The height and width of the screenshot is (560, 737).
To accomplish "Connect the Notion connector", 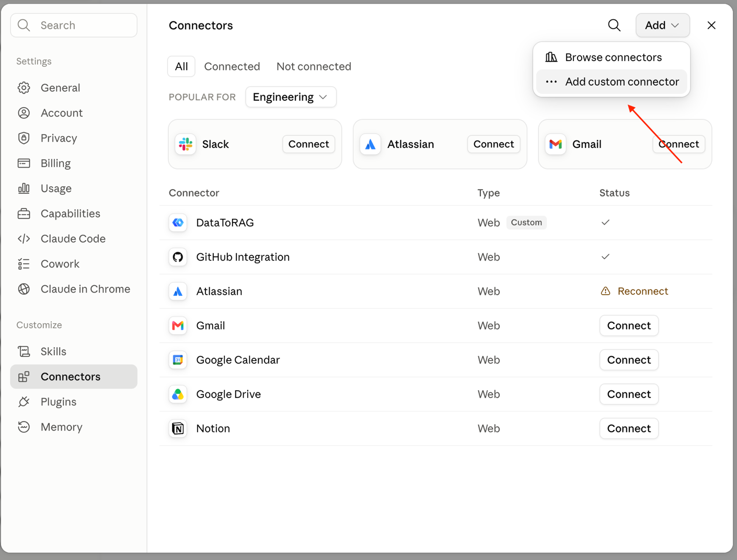I will coord(629,428).
